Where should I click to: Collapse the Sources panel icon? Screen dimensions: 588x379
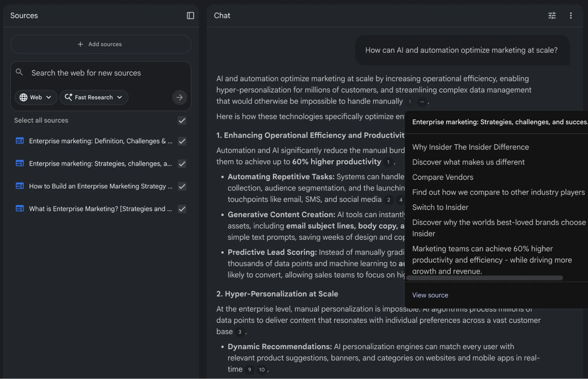pos(190,16)
